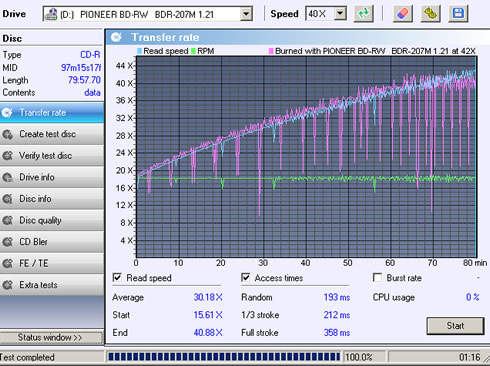The image size is (490, 366).
Task: Click the save floppy disk icon
Action: (458, 14)
